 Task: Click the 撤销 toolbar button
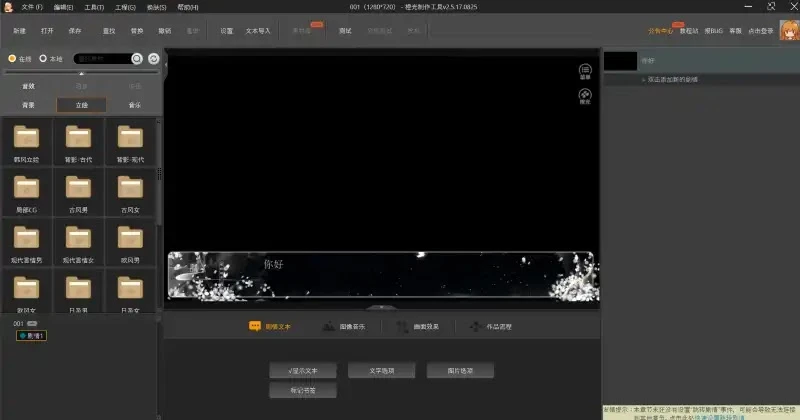coord(164,31)
